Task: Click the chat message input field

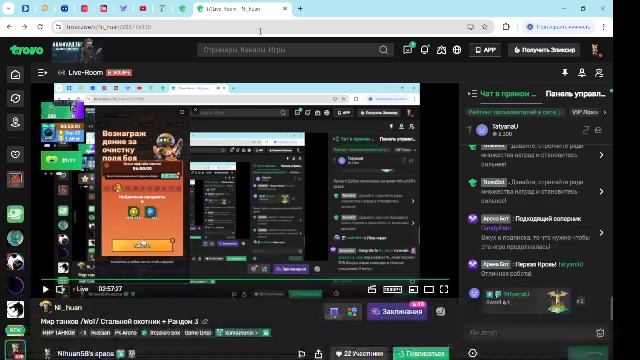Action: tap(530, 333)
